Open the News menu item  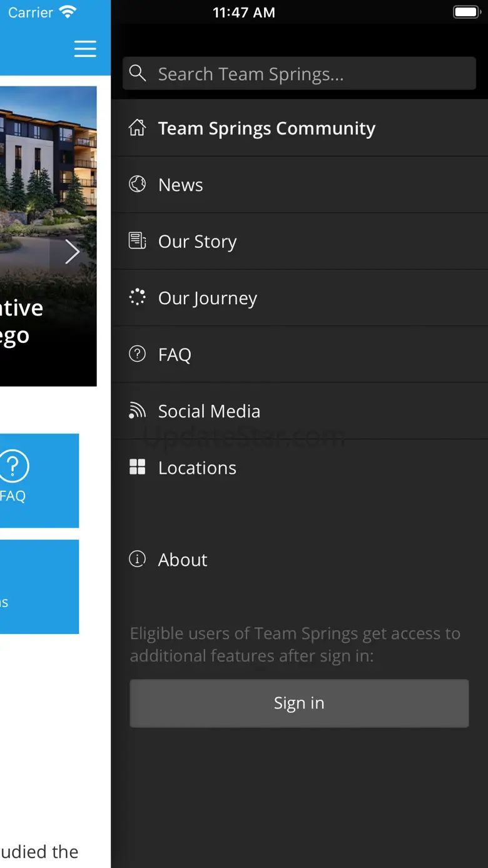tap(181, 185)
